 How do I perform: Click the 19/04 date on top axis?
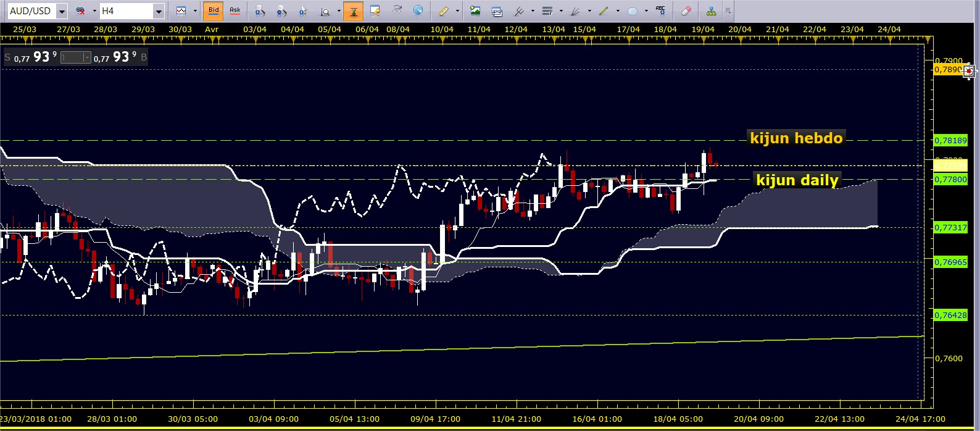tap(703, 29)
